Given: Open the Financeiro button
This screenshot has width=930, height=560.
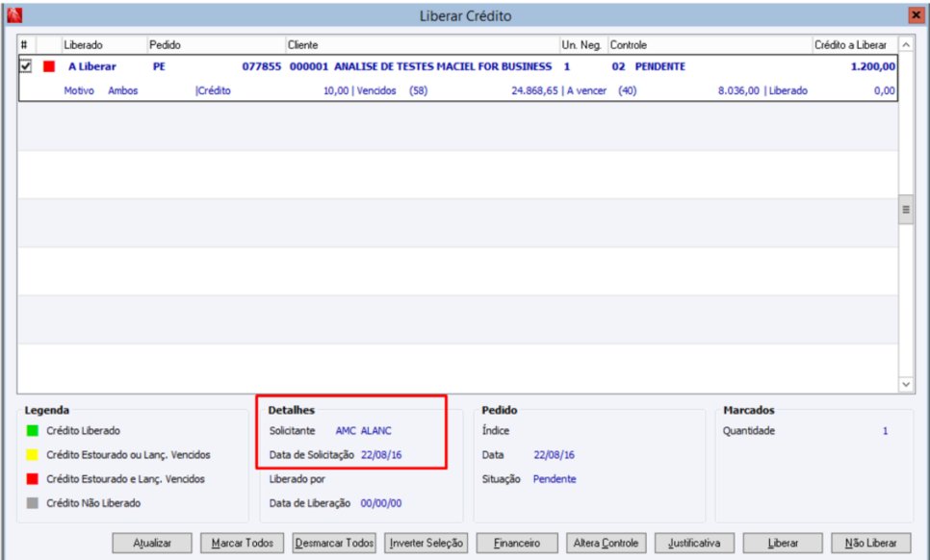Looking at the screenshot, I should click(x=517, y=543).
